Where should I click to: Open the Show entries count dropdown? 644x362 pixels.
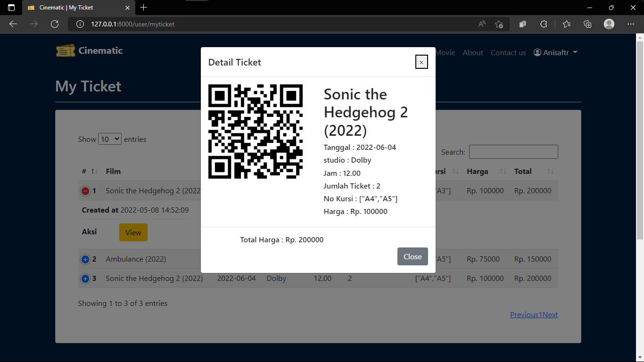[x=110, y=139]
